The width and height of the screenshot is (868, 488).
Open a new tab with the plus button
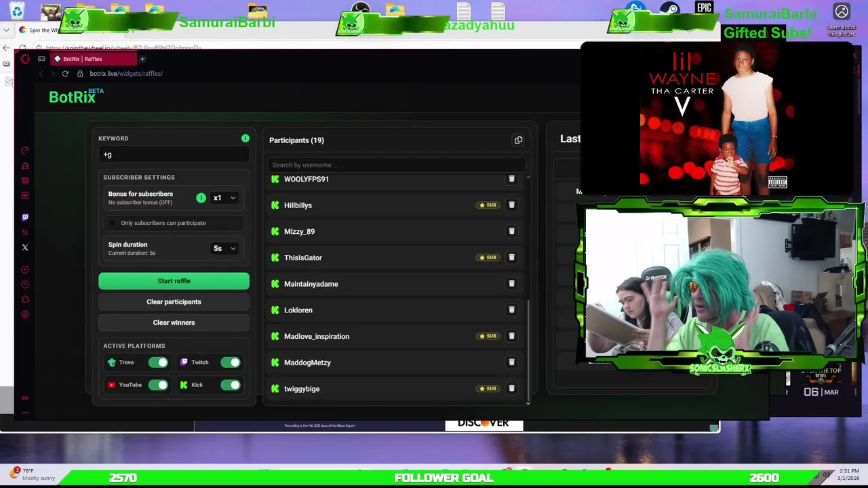click(142, 59)
